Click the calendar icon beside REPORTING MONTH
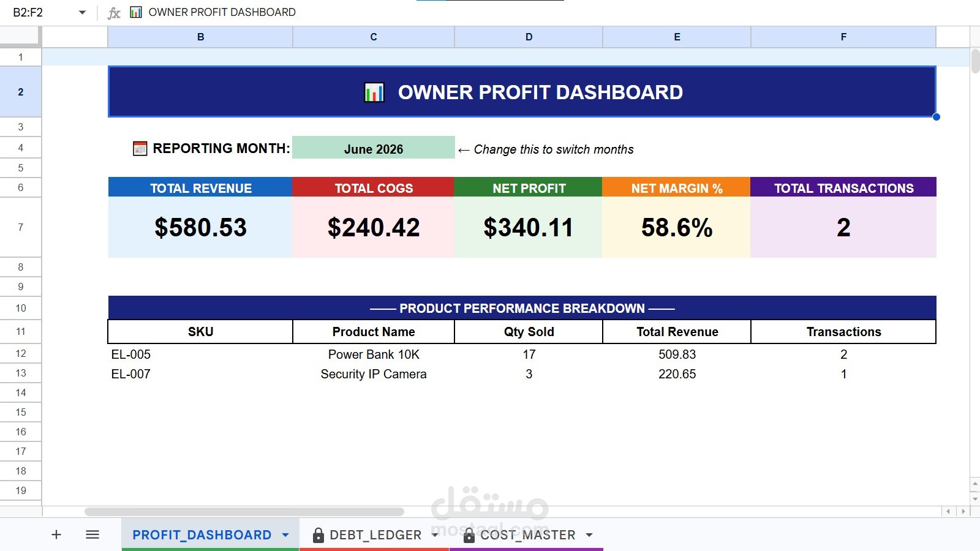Viewport: 980px width, 551px height. (x=140, y=149)
